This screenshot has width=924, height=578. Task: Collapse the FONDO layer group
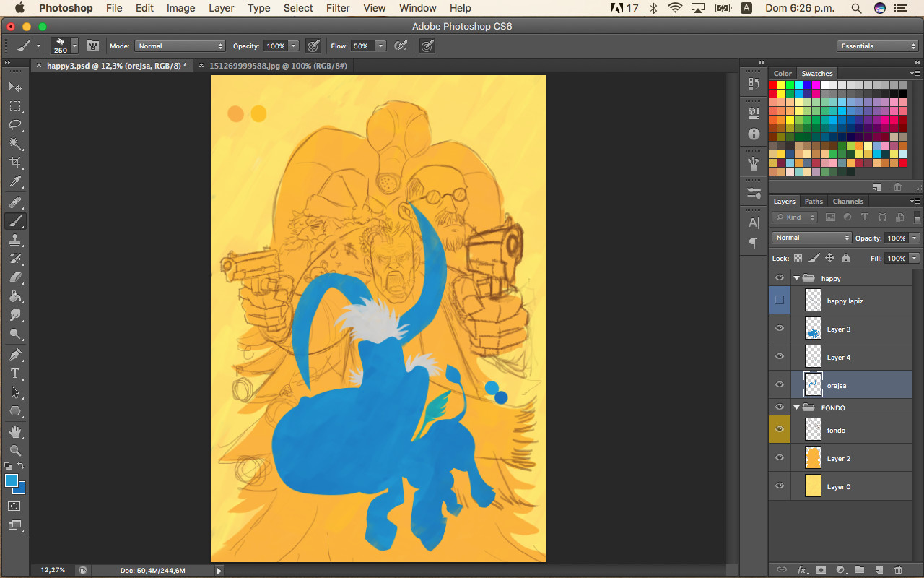click(x=797, y=407)
